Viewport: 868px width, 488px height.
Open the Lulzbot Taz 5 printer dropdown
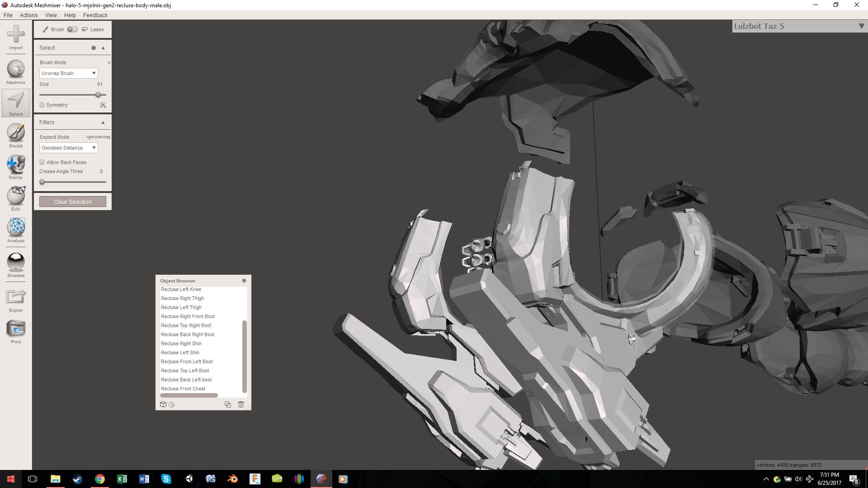799,26
